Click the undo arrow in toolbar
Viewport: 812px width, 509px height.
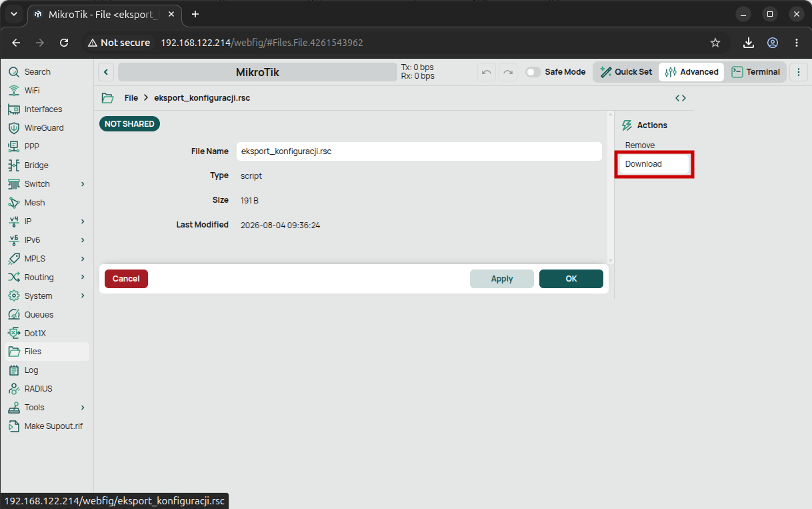click(x=487, y=72)
